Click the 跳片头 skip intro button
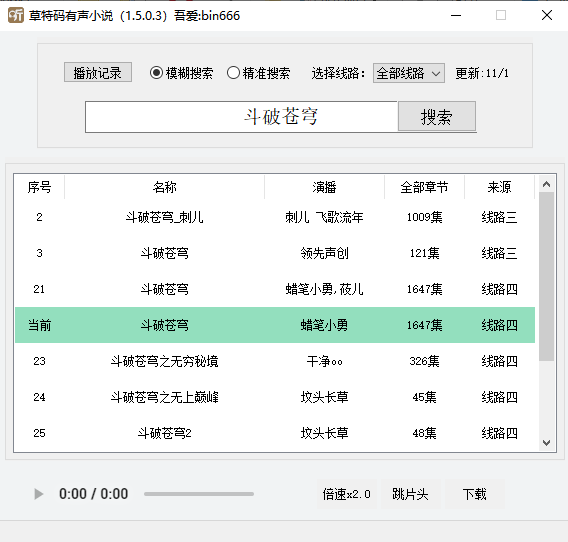This screenshot has width=568, height=542. coord(410,494)
